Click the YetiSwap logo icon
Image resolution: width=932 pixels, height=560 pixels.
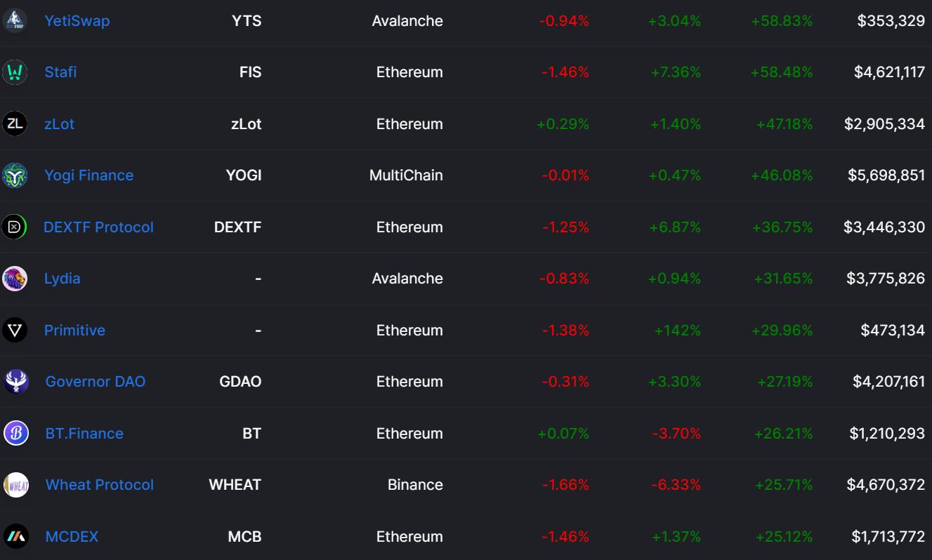[15, 21]
